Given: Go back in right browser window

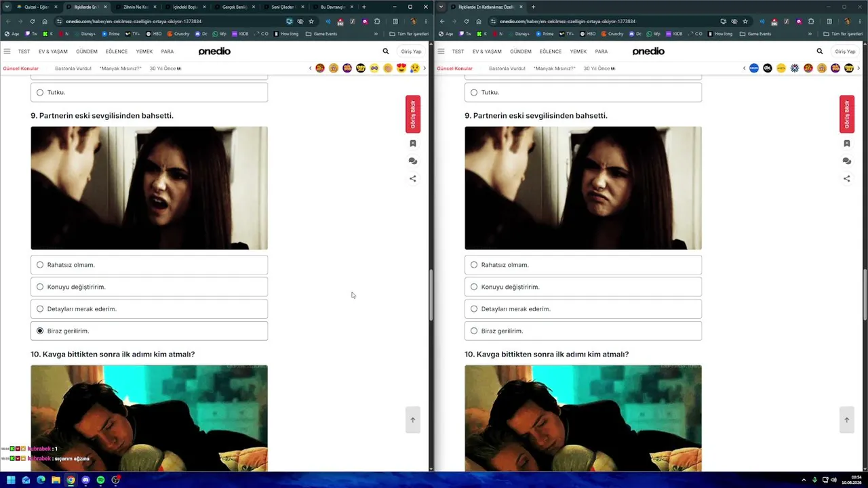Looking at the screenshot, I should pos(442,21).
